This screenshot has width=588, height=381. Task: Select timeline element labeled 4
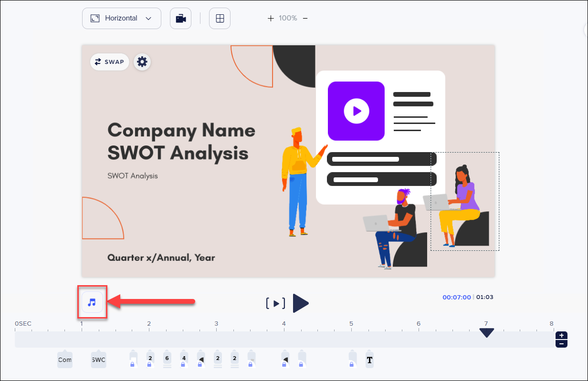point(183,359)
